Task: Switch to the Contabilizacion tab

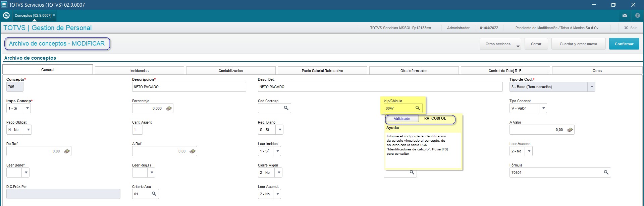Action: click(x=231, y=71)
